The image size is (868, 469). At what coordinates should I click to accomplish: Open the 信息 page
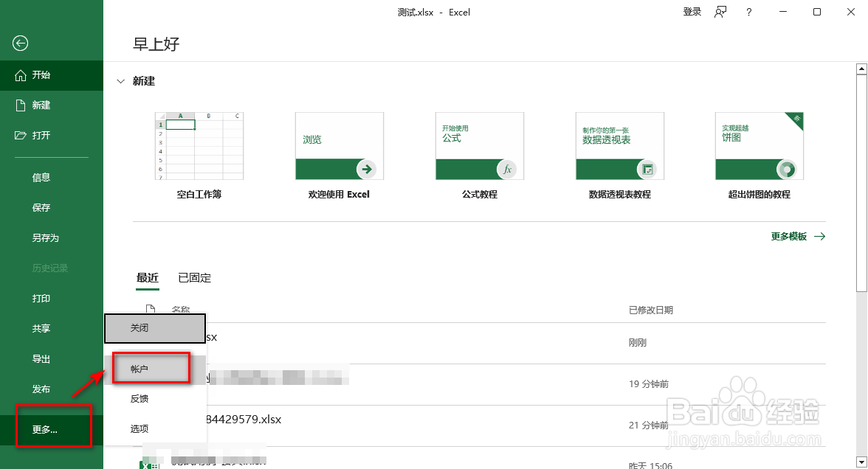tap(52, 178)
